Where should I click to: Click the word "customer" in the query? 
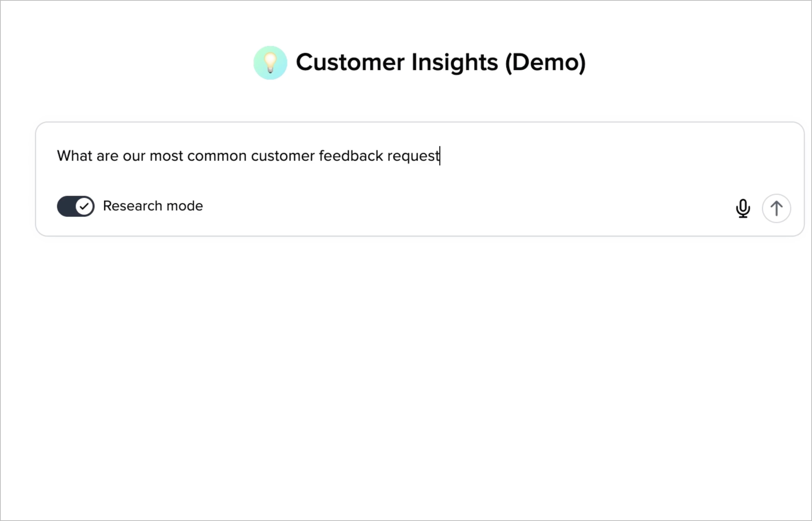pos(283,156)
